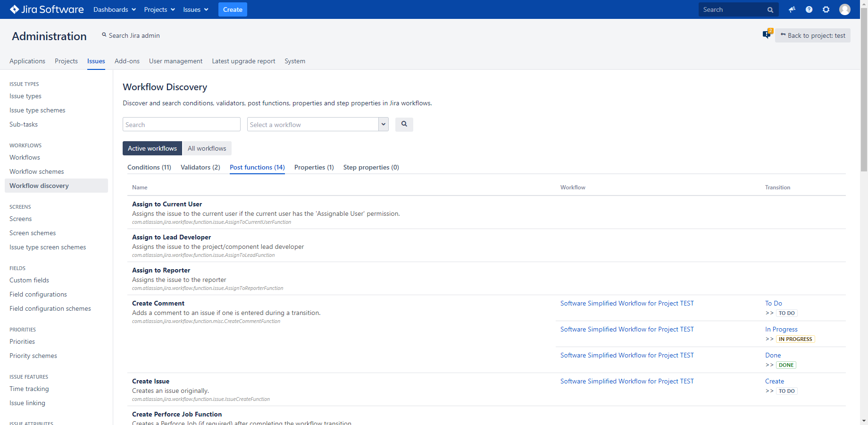Screen dimensions: 868x425
Task: Click the IN PROGRESS status lozenge
Action: pyautogui.click(x=795, y=339)
